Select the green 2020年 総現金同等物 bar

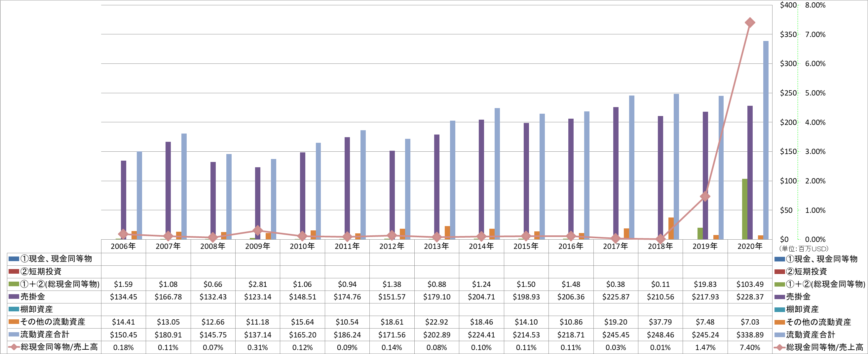pos(745,209)
